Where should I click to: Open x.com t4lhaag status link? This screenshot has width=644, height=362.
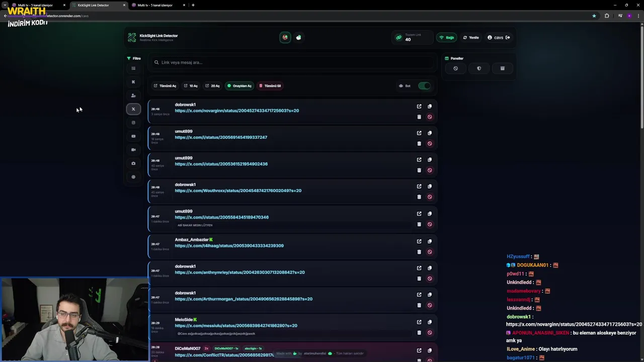(229, 246)
